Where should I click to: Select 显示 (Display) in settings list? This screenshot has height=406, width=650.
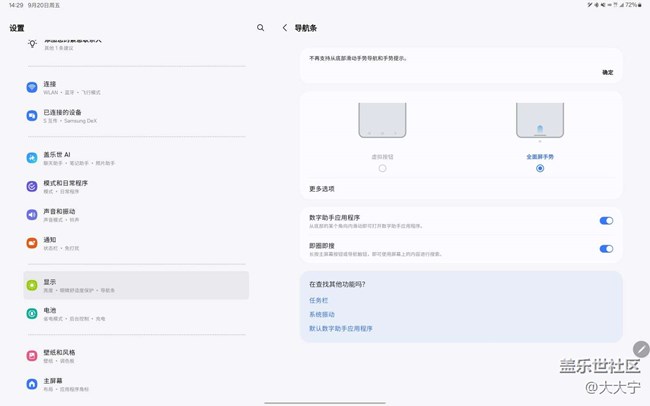(135, 285)
